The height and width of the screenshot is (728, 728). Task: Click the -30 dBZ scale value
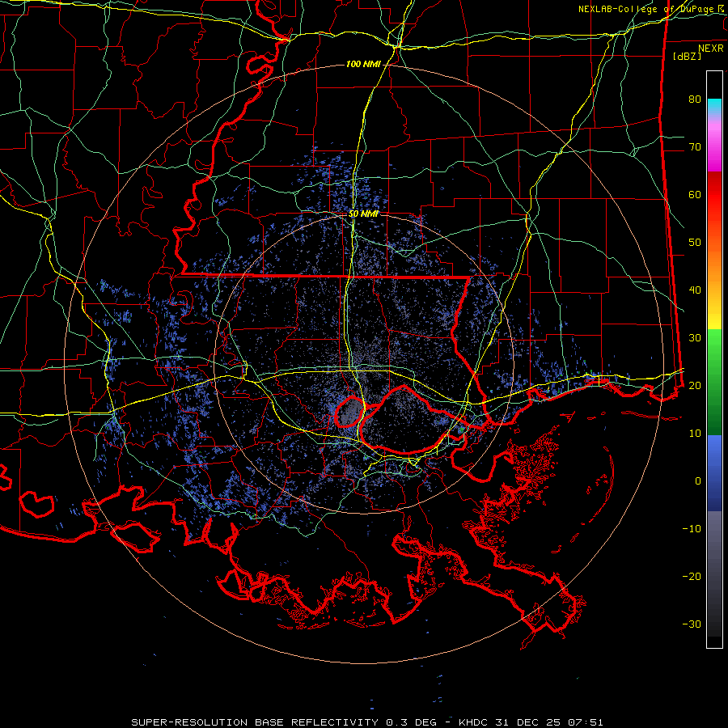pyautogui.click(x=692, y=624)
